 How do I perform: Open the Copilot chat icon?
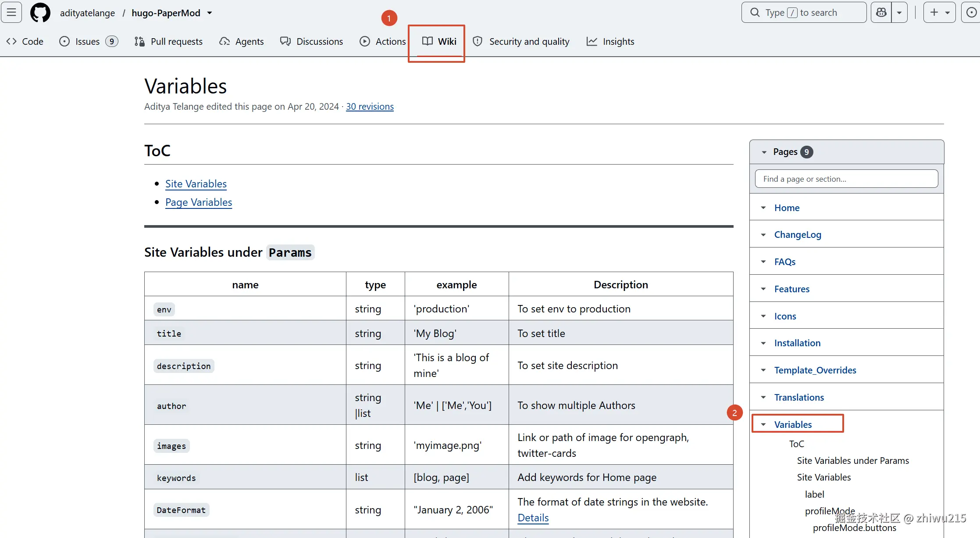[x=881, y=12]
